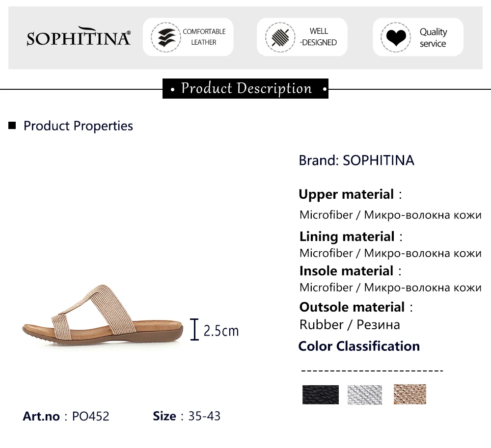Click the Brand: SOPHITINA text
Viewport: 491px width, 448px height.
pyautogui.click(x=356, y=160)
